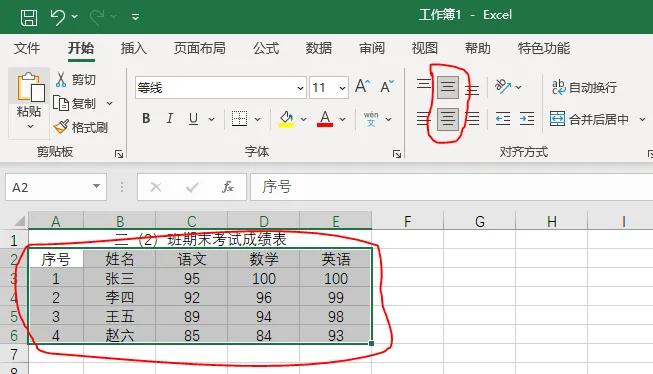Click increase indent icon
Screen dimensions: 653x374
pos(527,119)
